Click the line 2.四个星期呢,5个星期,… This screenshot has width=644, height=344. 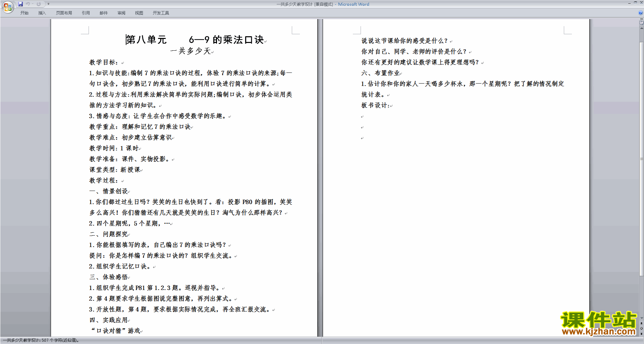[129, 224]
